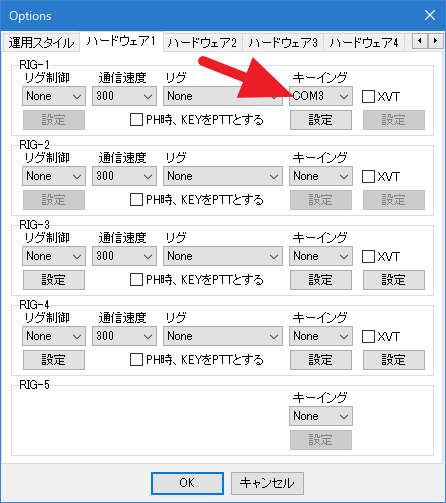
Task: Click OK to confirm options
Action: coord(187,483)
